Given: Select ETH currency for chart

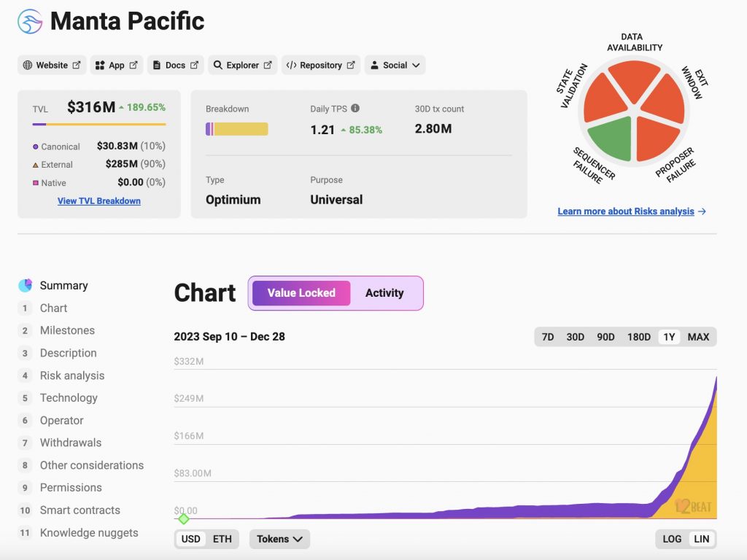Looking at the screenshot, I should (x=222, y=539).
